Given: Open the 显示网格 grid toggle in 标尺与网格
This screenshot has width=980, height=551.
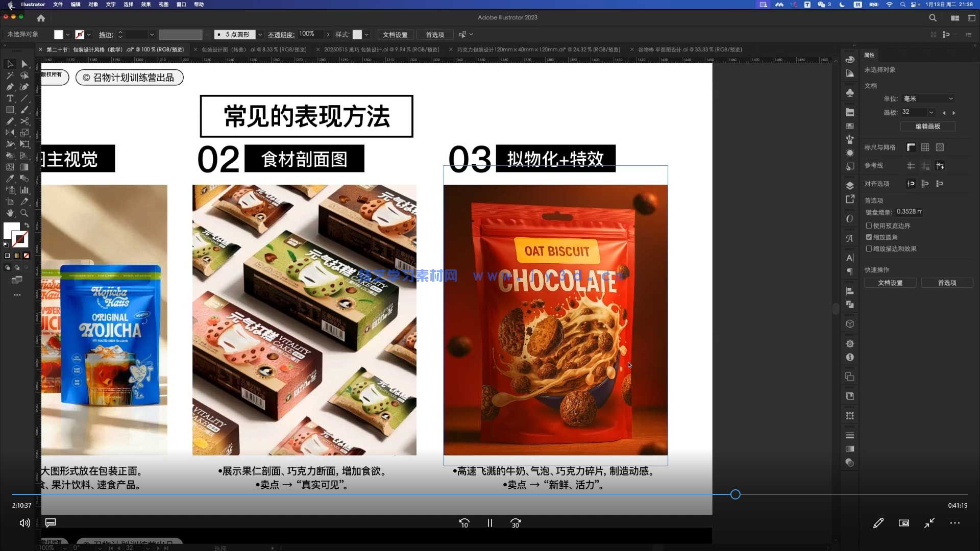Looking at the screenshot, I should point(924,148).
